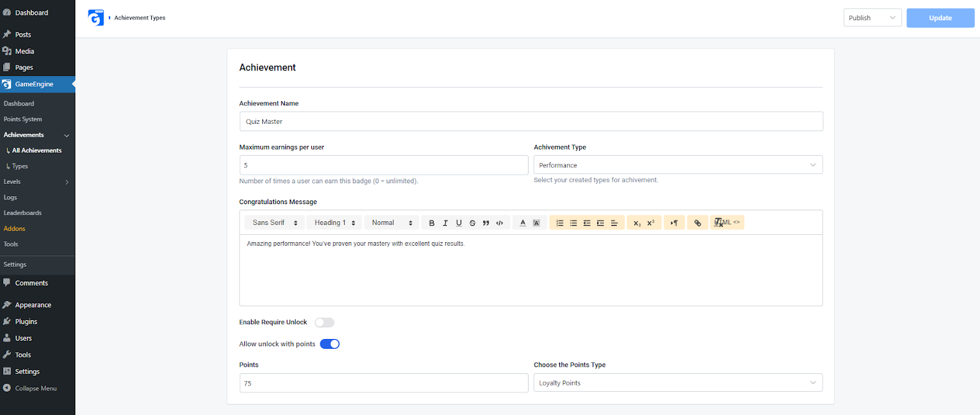Viewport: 980px width, 415px height.
Task: Click the Update button
Action: click(x=940, y=18)
